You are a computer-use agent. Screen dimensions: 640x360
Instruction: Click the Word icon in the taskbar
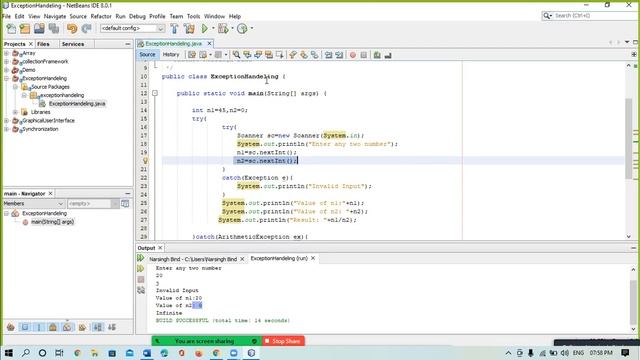[x=147, y=353]
